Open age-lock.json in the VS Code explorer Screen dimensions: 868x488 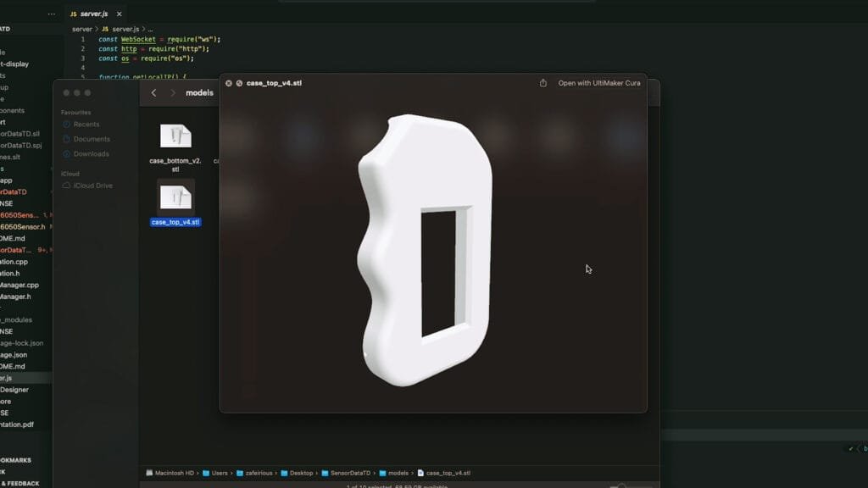click(x=21, y=343)
